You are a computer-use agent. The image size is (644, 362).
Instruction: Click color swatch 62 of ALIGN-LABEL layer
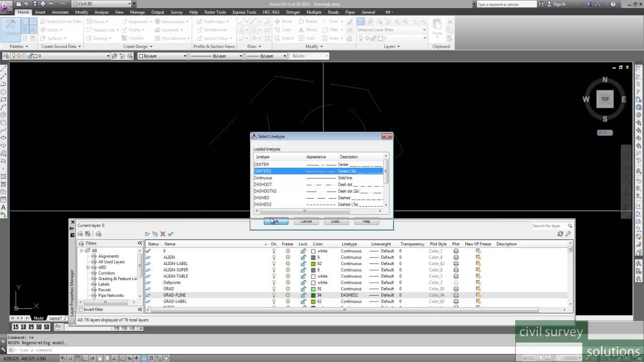[313, 263]
